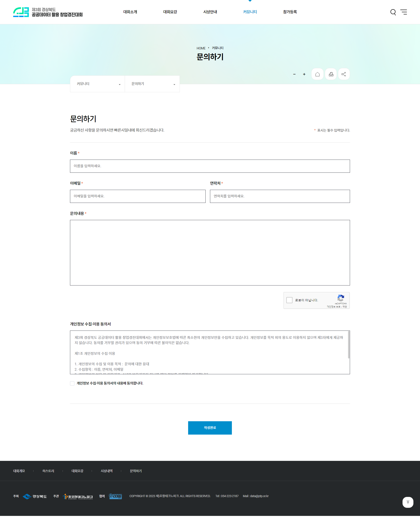
Task: Tick the 개인정보 수집·이용 동의 checkbox
Action: click(72, 383)
